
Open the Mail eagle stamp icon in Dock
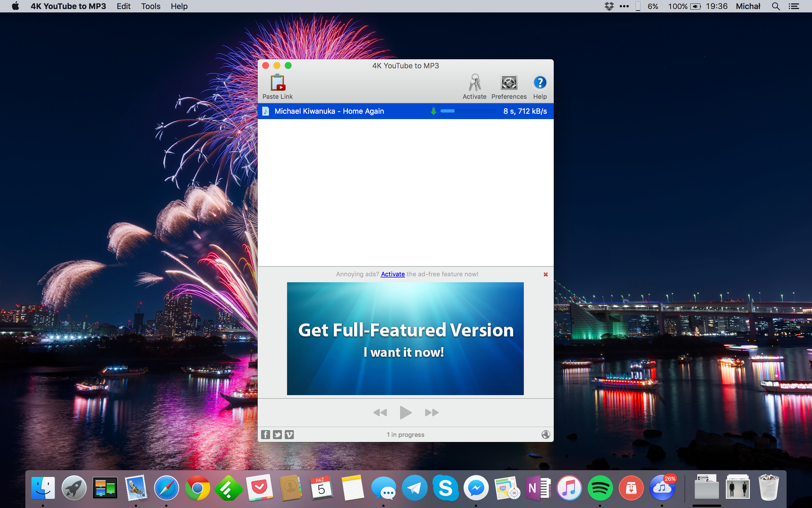pyautogui.click(x=136, y=488)
